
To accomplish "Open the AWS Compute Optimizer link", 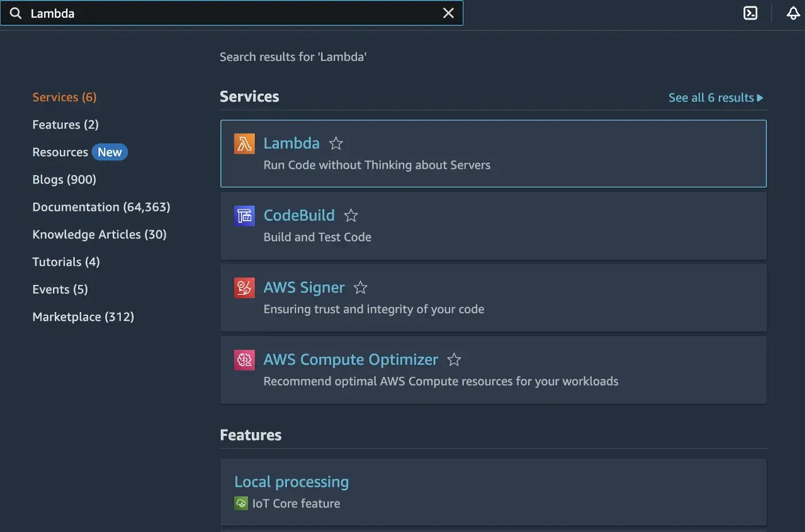I will 351,360.
